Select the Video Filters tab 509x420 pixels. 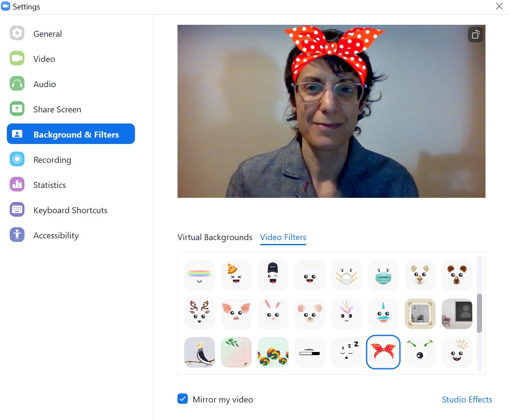[283, 237]
